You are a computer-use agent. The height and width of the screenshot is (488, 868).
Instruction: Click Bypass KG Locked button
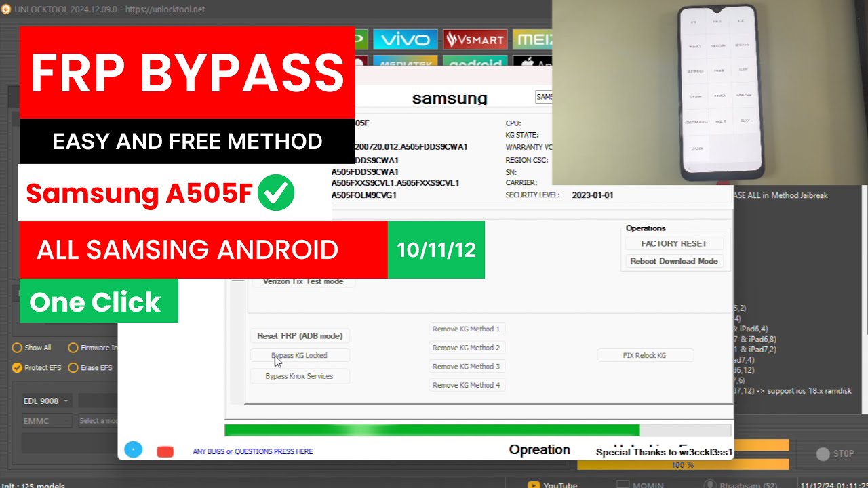pos(300,355)
